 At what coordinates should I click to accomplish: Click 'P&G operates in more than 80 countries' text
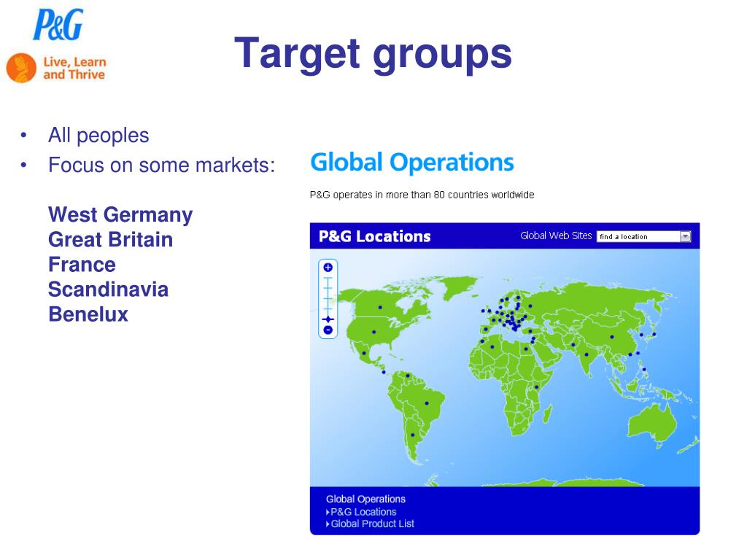click(x=422, y=195)
